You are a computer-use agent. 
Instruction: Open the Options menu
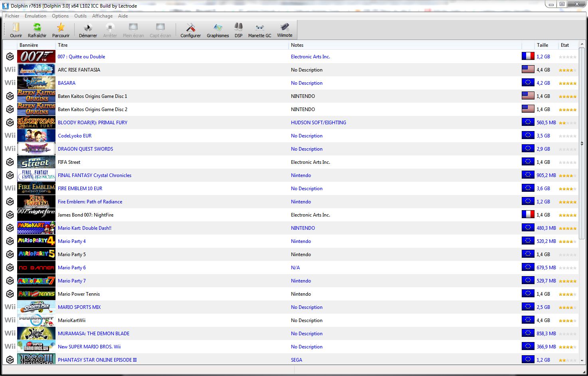coord(60,16)
